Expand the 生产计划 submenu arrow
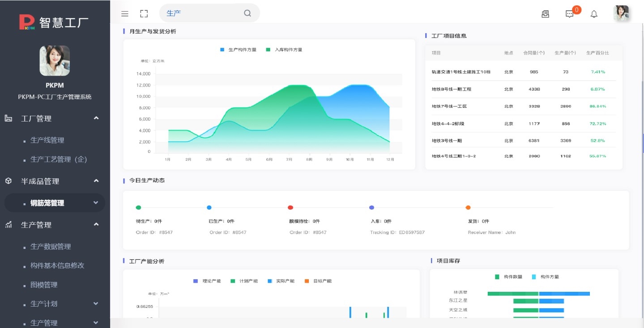The width and height of the screenshot is (644, 328). 96,304
